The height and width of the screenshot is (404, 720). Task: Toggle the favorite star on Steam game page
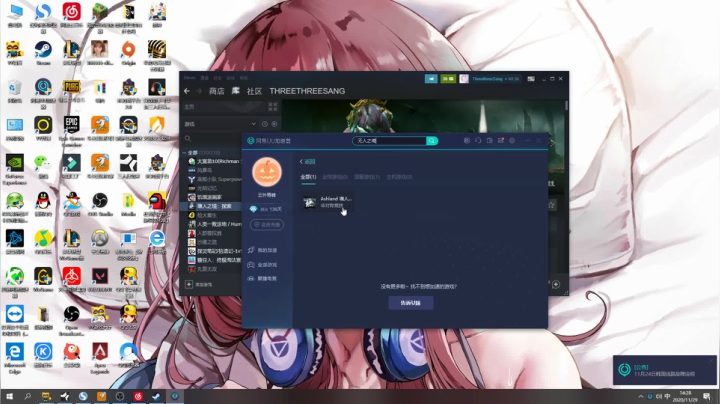pyautogui.click(x=551, y=205)
